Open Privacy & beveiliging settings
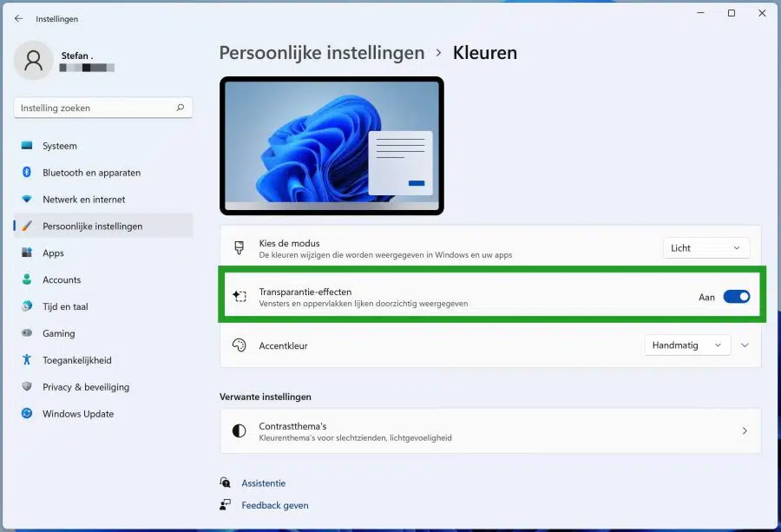Screen dimensions: 781x532 (103, 386)
